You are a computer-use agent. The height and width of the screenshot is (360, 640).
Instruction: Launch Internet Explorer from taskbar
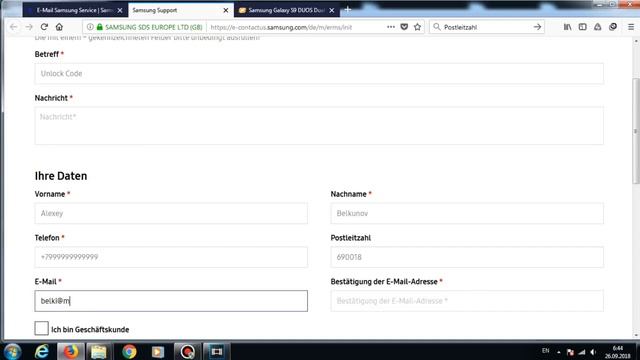coord(42,351)
